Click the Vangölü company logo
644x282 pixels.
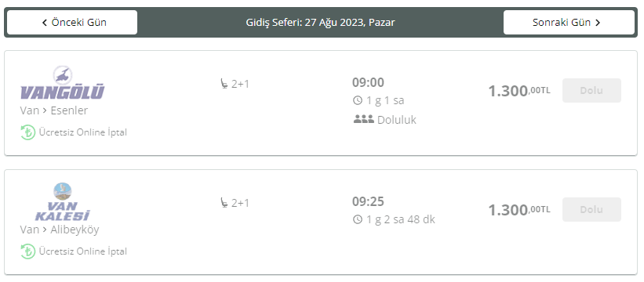point(63,83)
